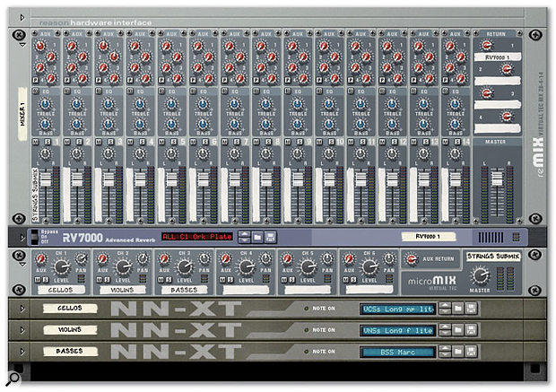Screen dimensions: 556x392
Task: Click the BASSES label in microMIX
Action: tap(184, 290)
